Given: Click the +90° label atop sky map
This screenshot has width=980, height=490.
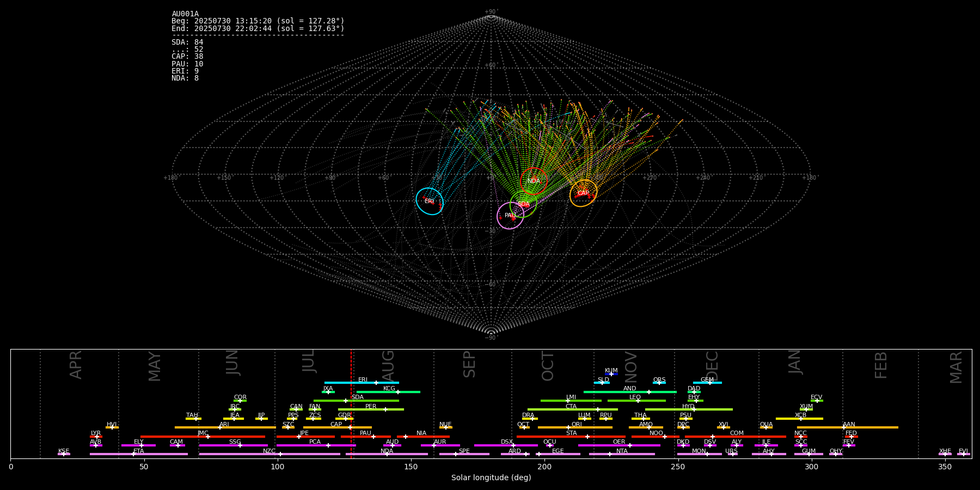Looking at the screenshot, I should click(x=491, y=11).
